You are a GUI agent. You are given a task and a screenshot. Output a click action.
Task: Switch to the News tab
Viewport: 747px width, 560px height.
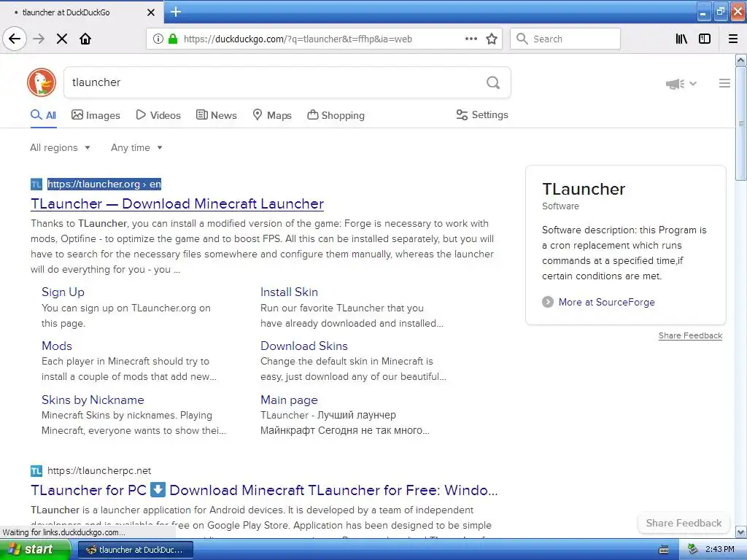tap(216, 115)
